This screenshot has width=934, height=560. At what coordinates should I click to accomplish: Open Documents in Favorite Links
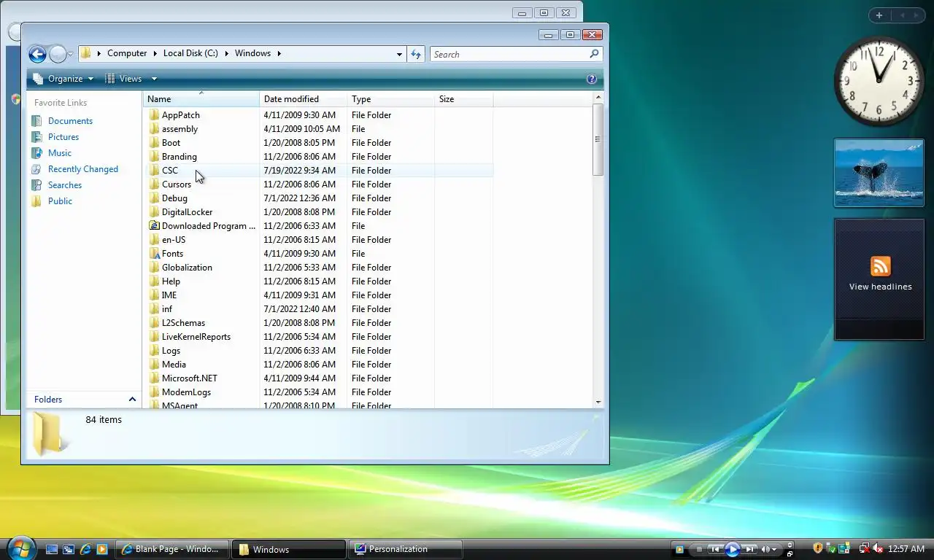click(x=70, y=121)
